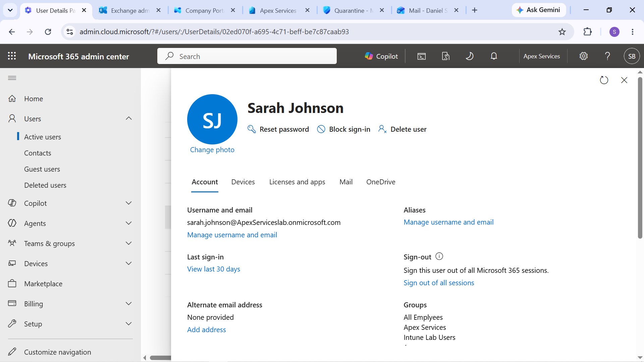Click the browser address bar URL
The width and height of the screenshot is (644, 362).
[214, 32]
